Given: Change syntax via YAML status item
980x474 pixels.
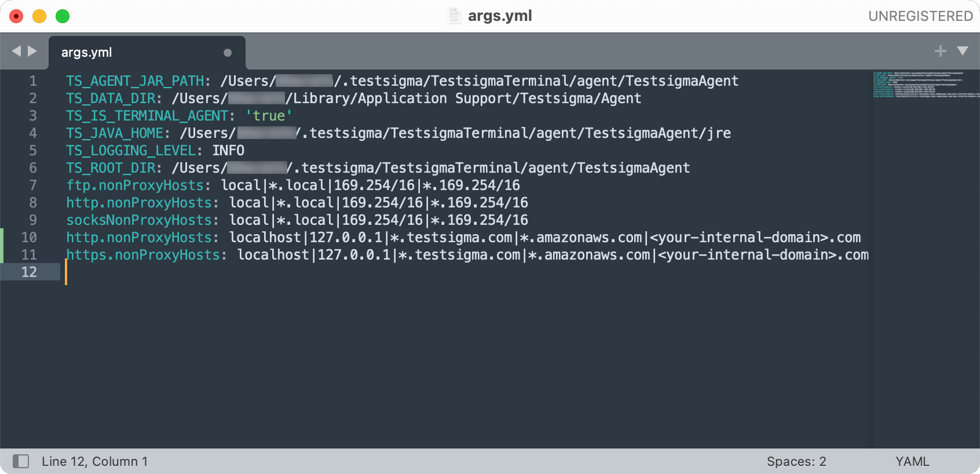Looking at the screenshot, I should (912, 461).
